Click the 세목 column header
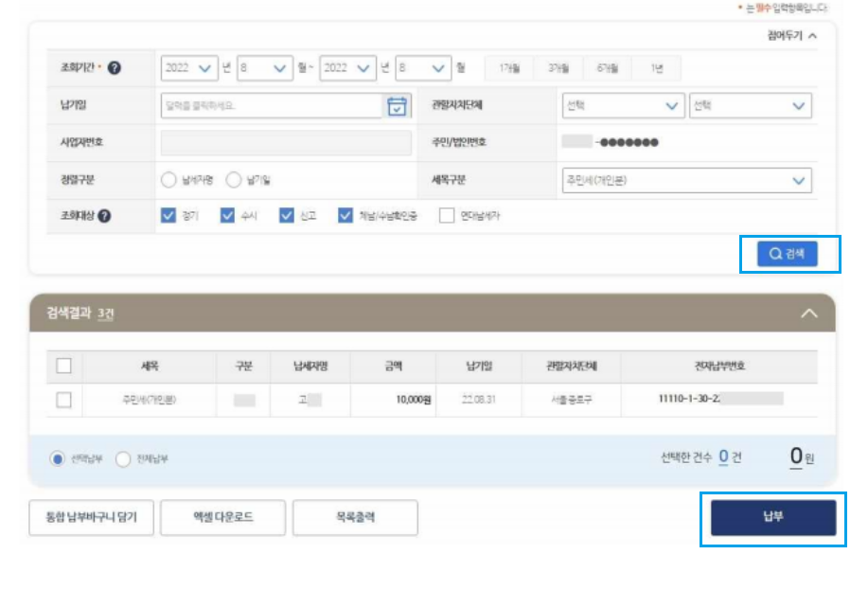 click(150, 367)
